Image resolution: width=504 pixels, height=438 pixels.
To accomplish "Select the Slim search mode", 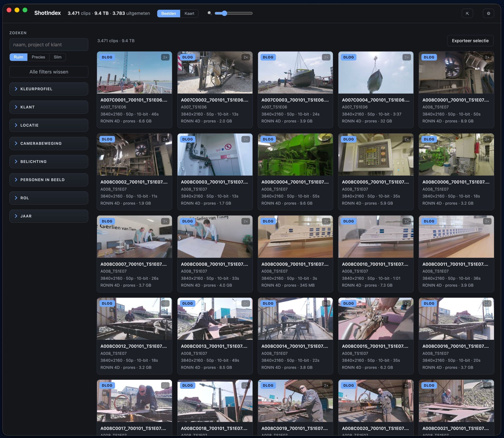I will (57, 57).
